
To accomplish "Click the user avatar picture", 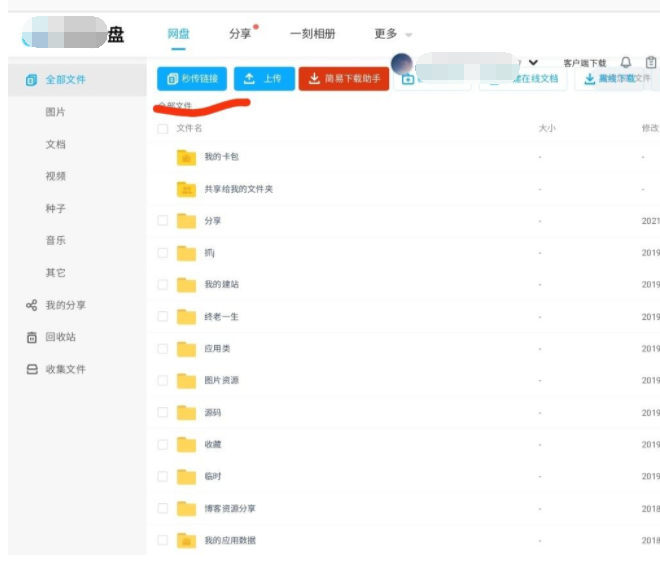I will pos(402,64).
